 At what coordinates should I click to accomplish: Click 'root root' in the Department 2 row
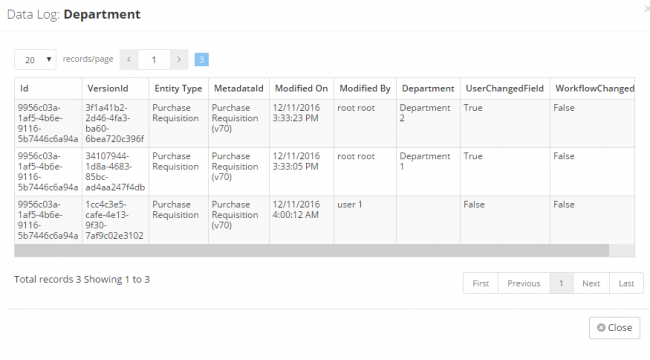365,123
